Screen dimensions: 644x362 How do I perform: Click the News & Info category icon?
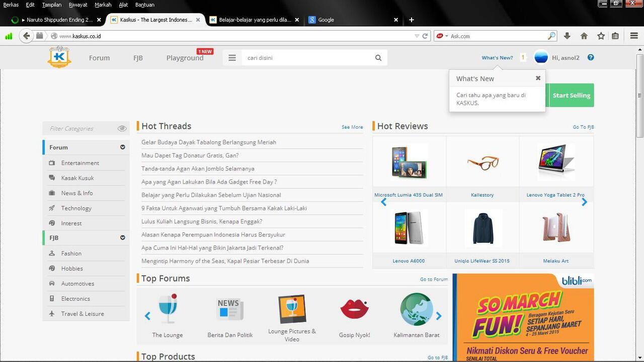point(52,193)
